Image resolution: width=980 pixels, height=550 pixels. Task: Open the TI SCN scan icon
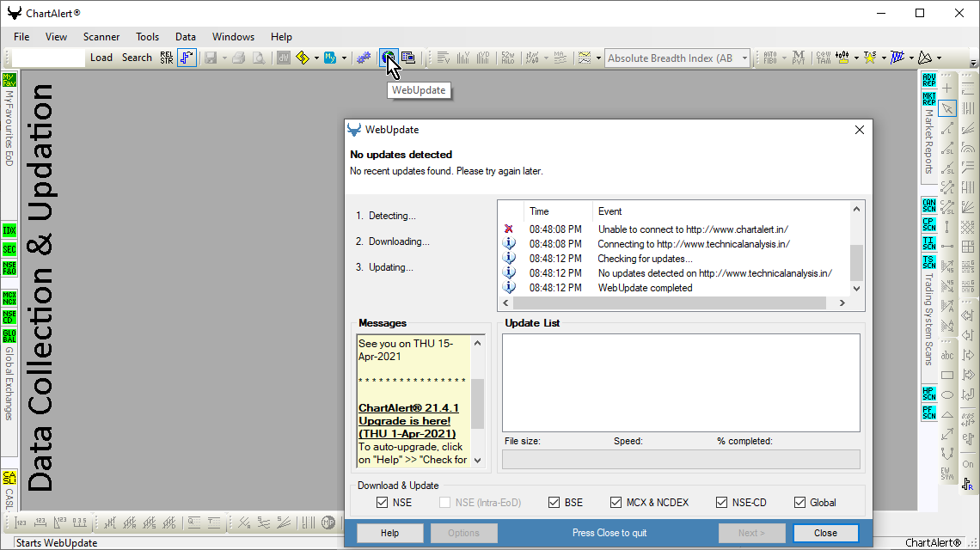coord(928,243)
